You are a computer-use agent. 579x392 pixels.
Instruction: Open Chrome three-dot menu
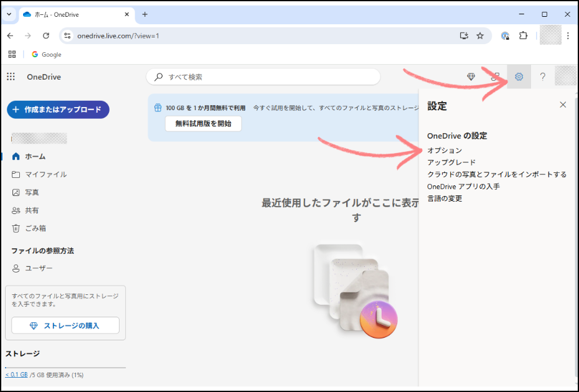coord(568,36)
